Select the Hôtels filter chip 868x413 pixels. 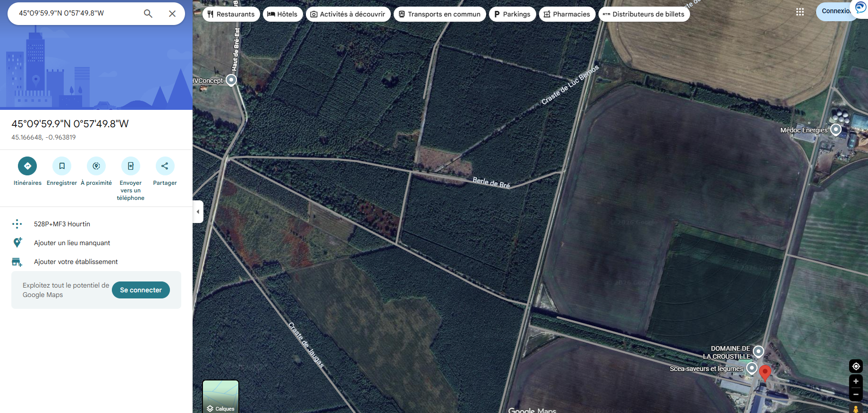coord(282,14)
